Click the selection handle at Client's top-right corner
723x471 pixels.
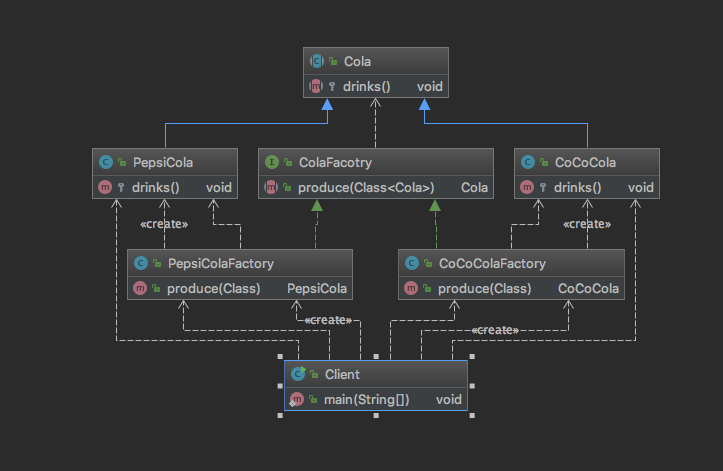472,356
